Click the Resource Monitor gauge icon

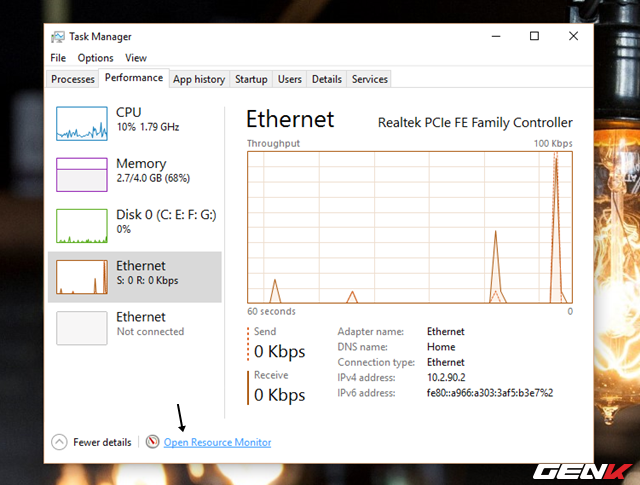(x=153, y=442)
